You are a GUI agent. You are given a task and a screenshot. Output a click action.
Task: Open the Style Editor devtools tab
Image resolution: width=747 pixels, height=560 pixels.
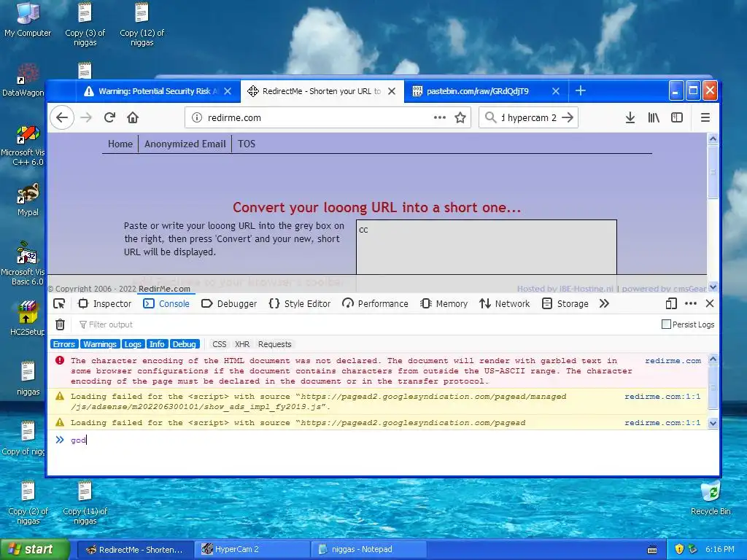[300, 304]
